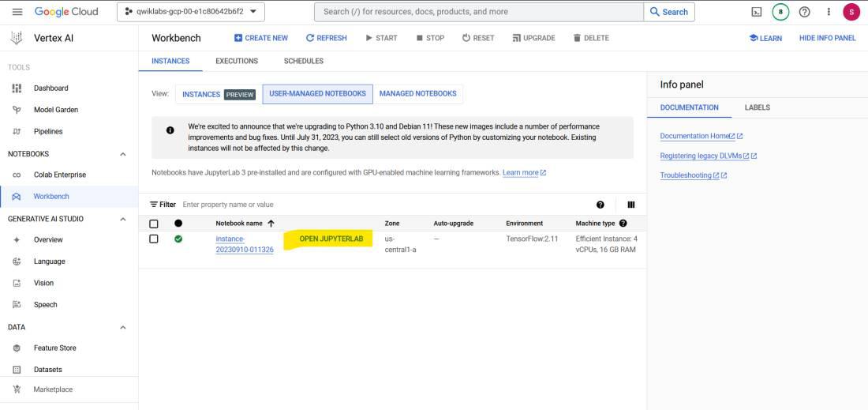This screenshot has width=868, height=410.
Task: Open the instance-20230910-011326 link
Action: [244, 244]
